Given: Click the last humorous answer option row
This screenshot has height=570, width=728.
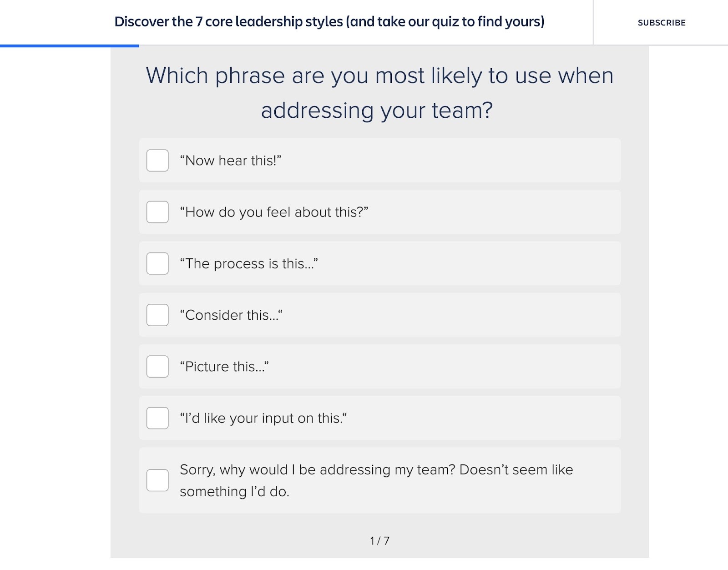Looking at the screenshot, I should 380,480.
